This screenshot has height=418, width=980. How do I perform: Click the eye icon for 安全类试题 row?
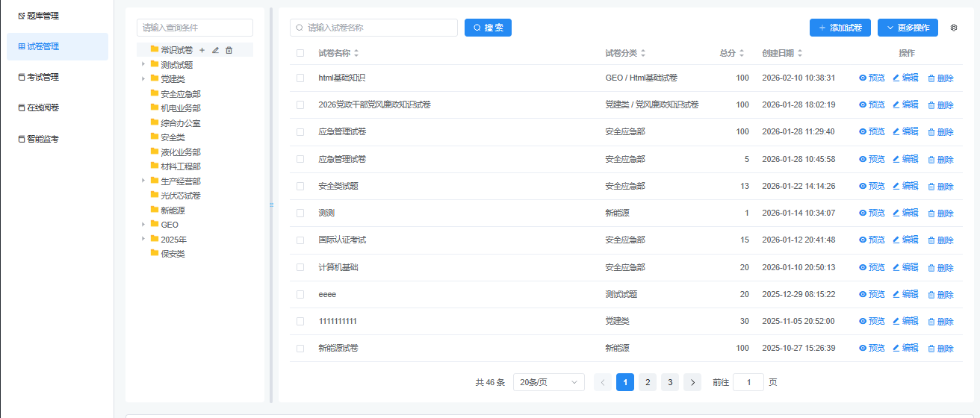point(863,186)
